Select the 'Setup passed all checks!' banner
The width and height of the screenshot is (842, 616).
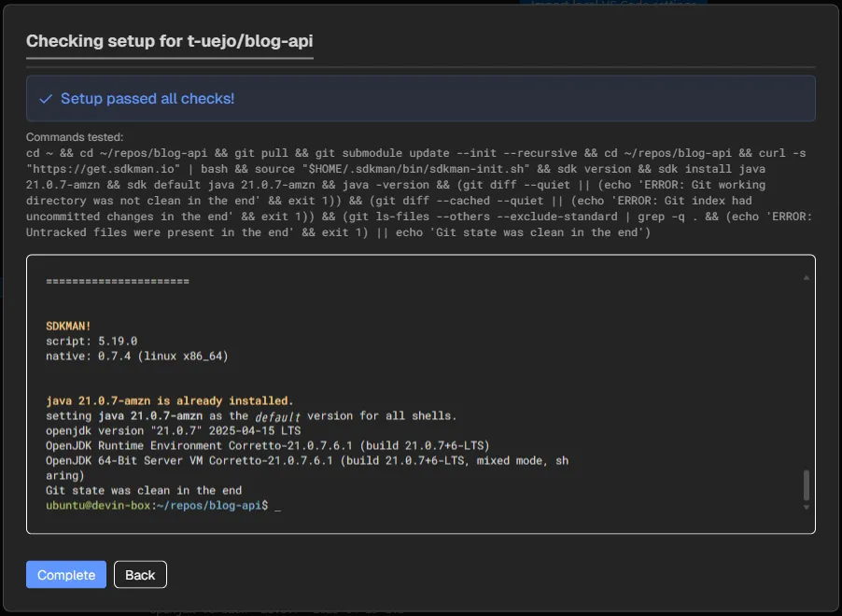tap(420, 98)
